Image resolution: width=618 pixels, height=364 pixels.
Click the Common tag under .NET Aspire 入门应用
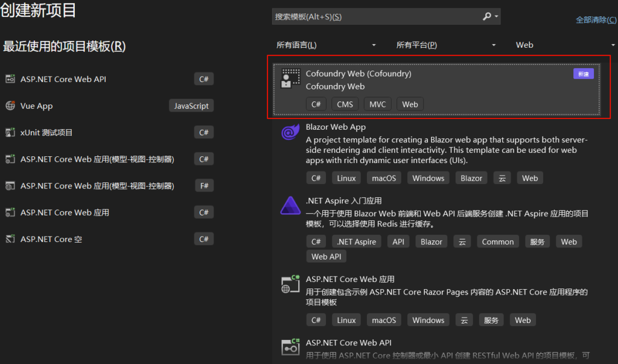498,241
